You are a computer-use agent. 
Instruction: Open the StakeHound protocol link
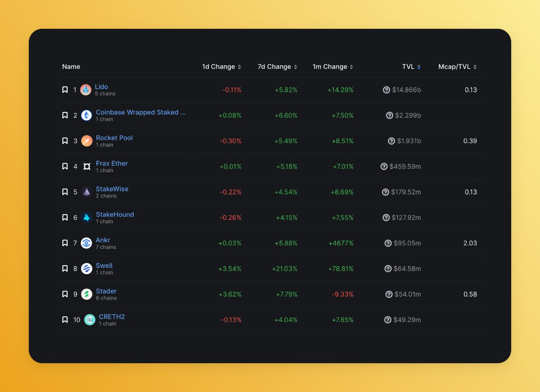[x=115, y=215]
